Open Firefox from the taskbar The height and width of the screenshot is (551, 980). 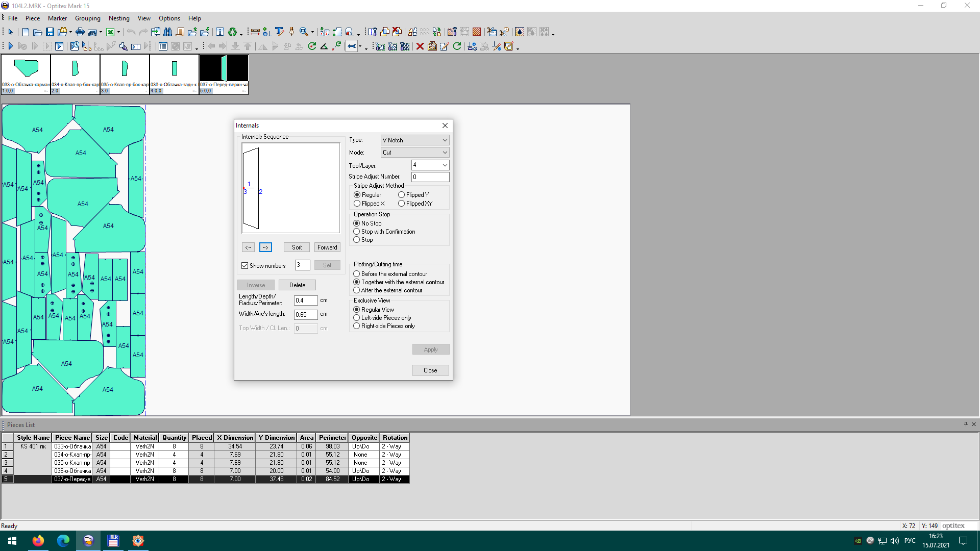[x=38, y=541]
